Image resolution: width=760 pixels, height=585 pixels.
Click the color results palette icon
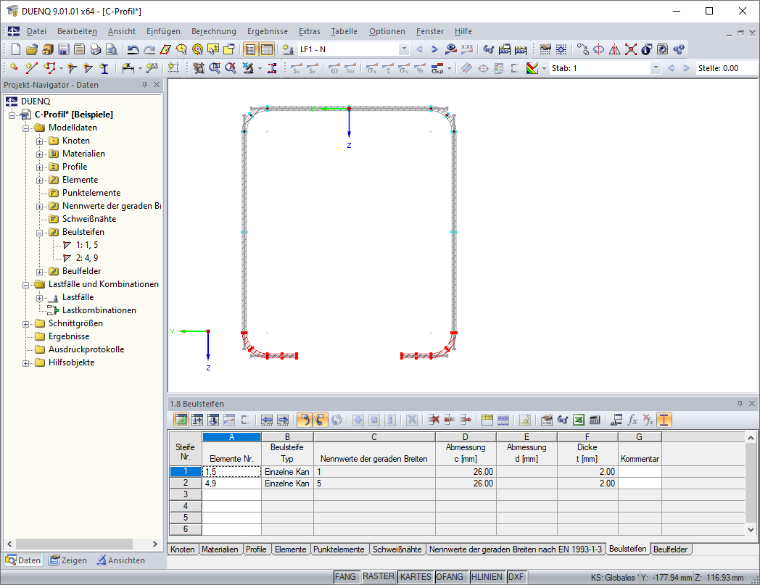[532, 68]
